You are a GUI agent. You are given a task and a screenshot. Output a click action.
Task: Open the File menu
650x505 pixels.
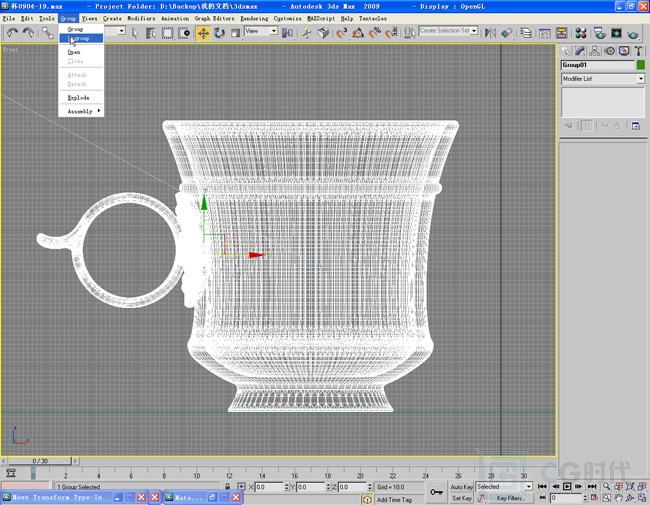(9, 19)
